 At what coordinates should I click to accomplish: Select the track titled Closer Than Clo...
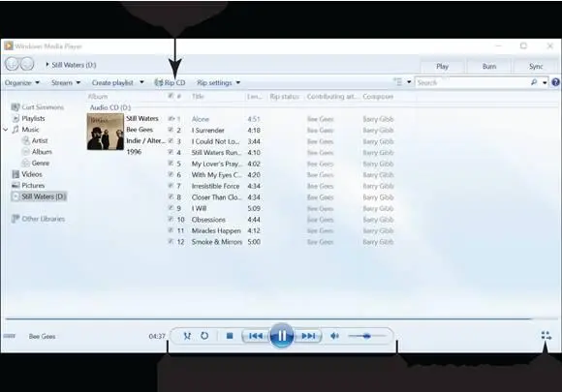tap(216, 196)
